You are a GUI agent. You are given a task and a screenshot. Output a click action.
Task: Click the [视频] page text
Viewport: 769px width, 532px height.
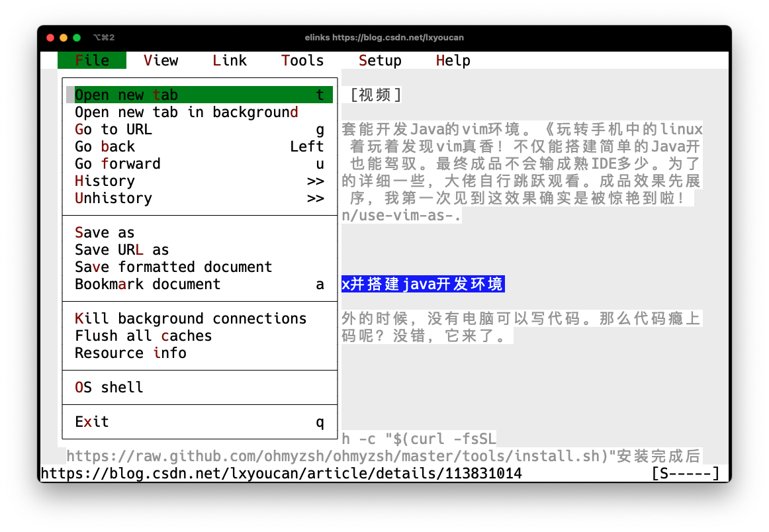376,95
